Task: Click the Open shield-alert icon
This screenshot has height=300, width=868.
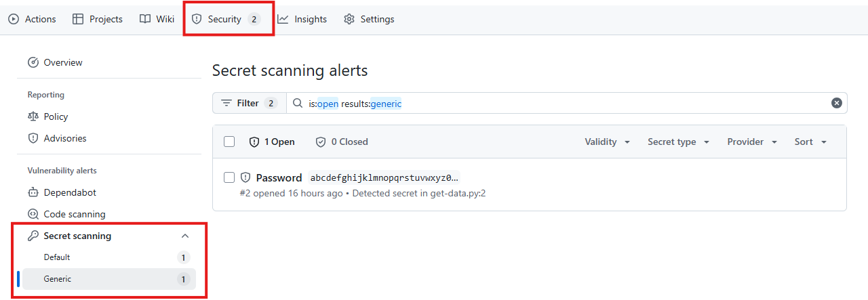Action: pyautogui.click(x=254, y=142)
